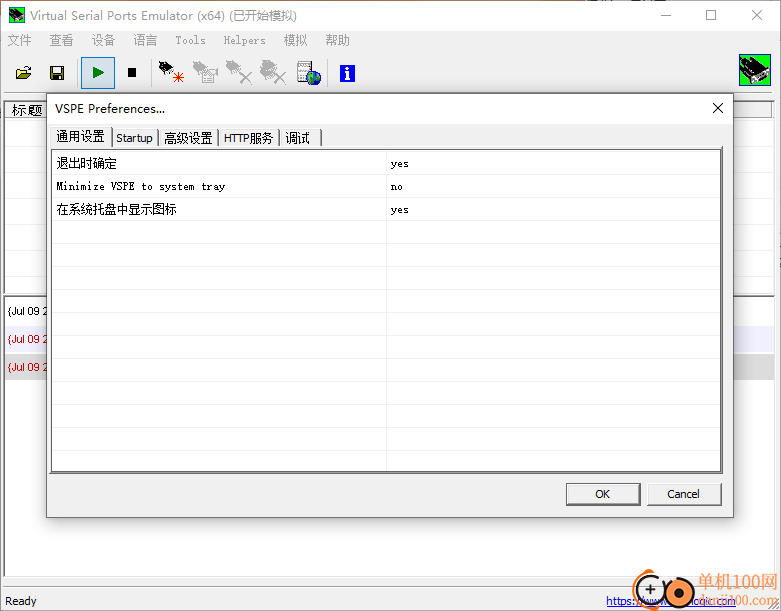781x611 pixels.
Task: Select the 通用设置 tab
Action: click(81, 136)
